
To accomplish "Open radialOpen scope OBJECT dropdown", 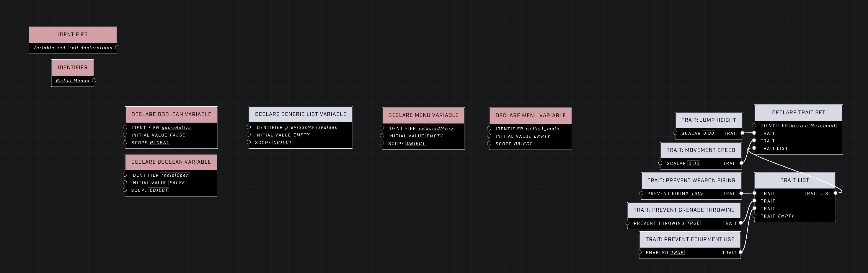I will click(159, 191).
